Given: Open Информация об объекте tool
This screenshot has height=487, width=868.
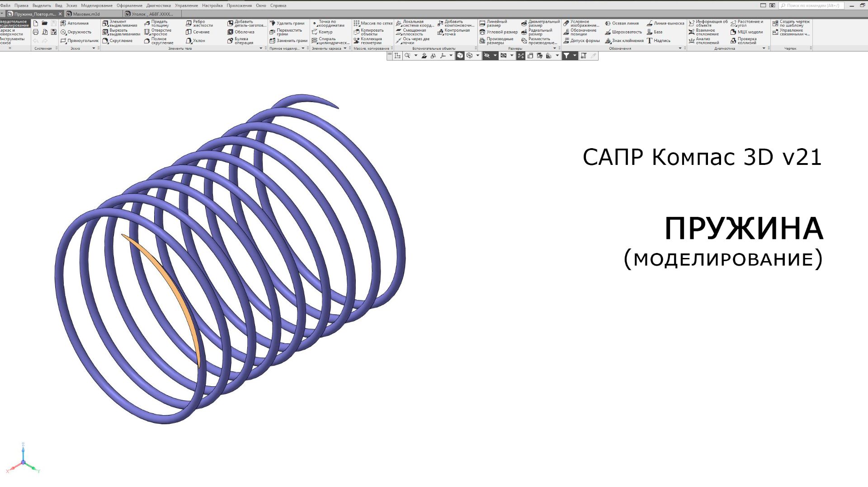Looking at the screenshot, I should pos(708,23).
